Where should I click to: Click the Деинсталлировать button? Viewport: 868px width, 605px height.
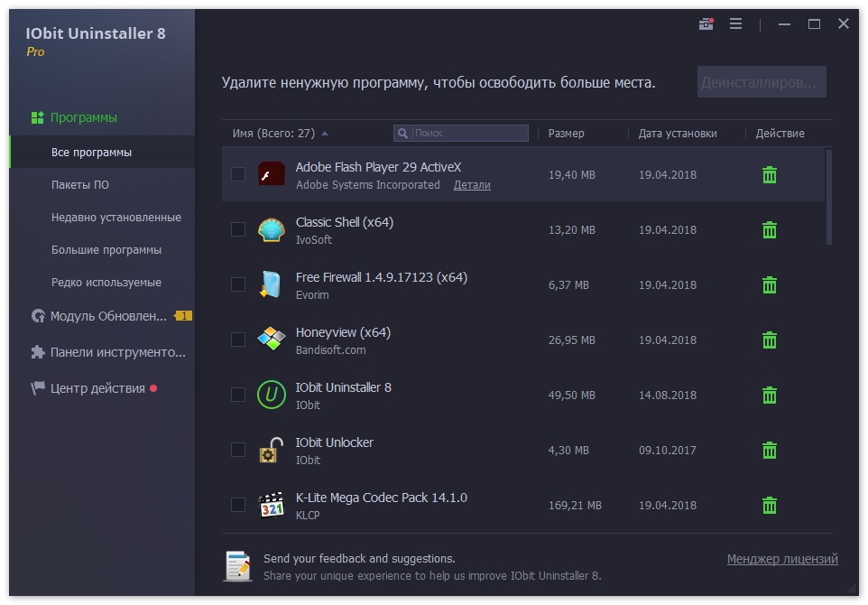pyautogui.click(x=762, y=82)
